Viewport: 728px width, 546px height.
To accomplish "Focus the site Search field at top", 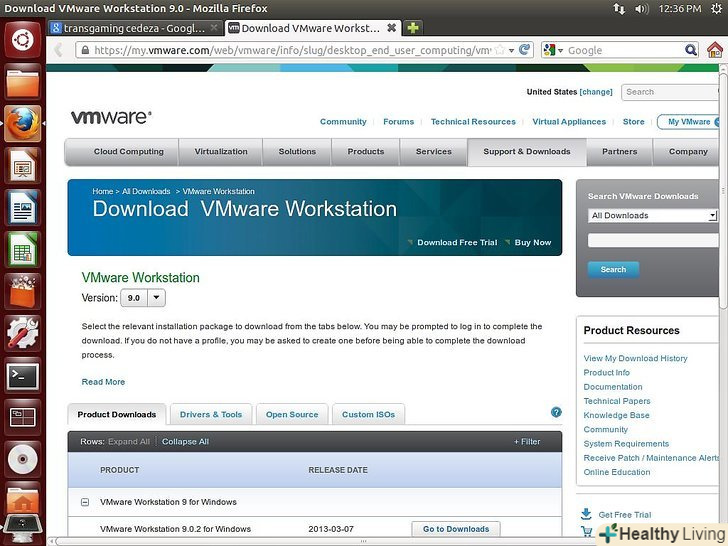I will (x=670, y=92).
